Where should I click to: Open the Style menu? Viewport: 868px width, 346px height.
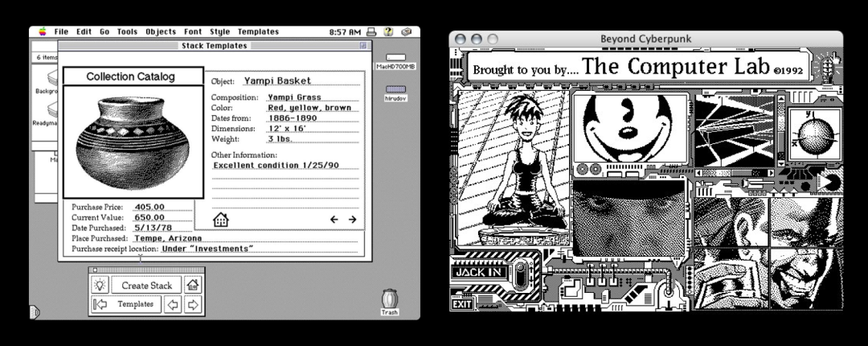coord(219,31)
